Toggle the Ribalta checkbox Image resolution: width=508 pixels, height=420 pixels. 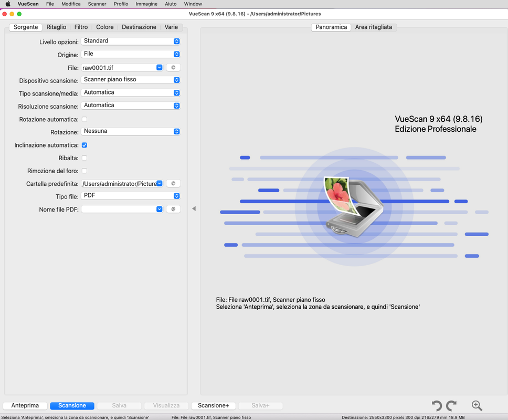tap(84, 158)
